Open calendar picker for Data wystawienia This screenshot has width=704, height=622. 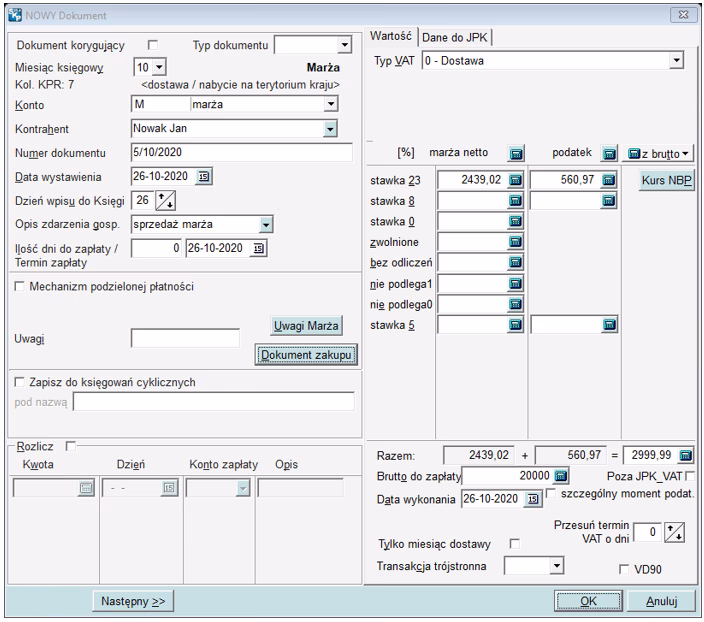coord(205,176)
